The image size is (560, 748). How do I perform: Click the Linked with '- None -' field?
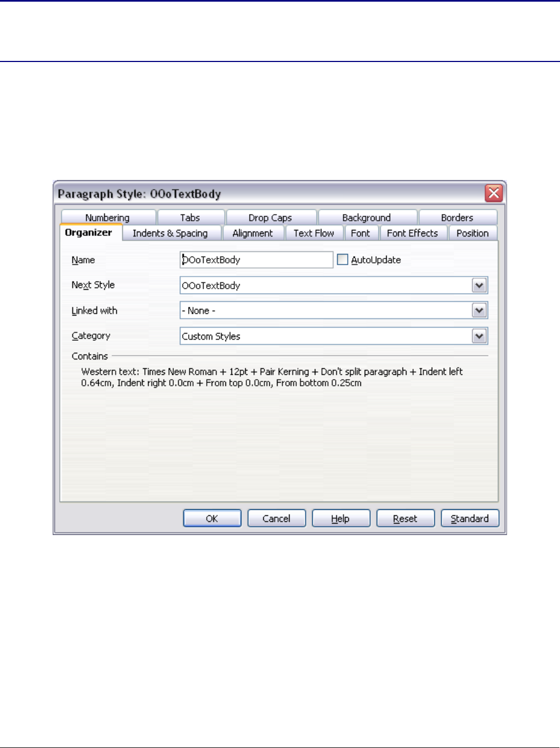click(x=333, y=311)
